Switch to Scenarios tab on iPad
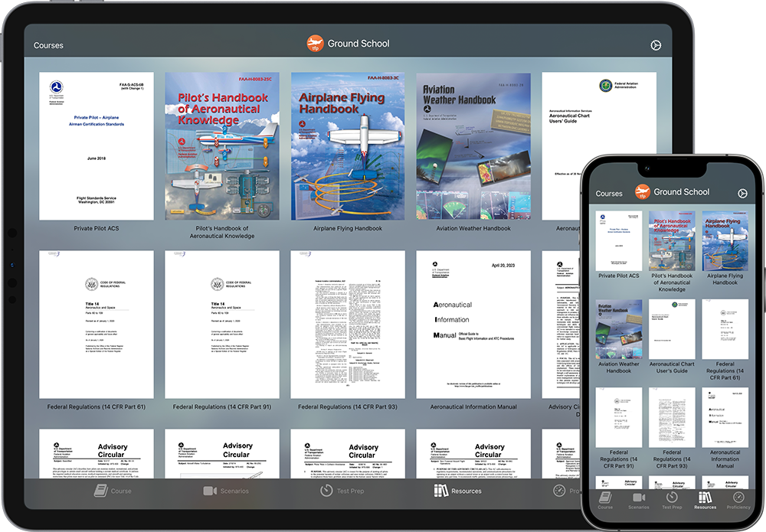 coord(226,491)
